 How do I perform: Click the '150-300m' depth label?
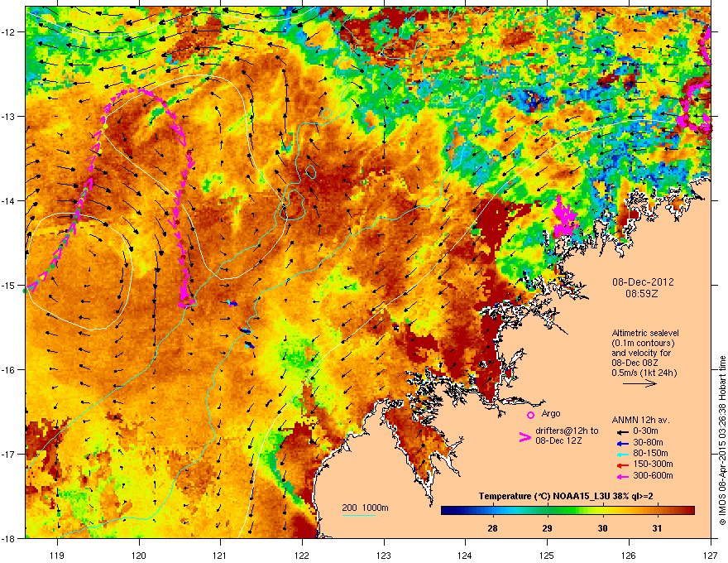pos(653,464)
